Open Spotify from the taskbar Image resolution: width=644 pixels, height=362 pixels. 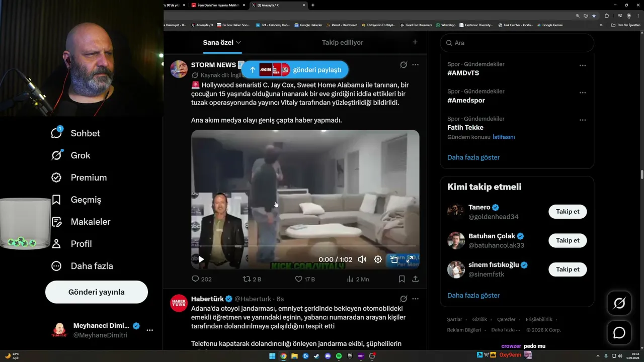point(339,356)
